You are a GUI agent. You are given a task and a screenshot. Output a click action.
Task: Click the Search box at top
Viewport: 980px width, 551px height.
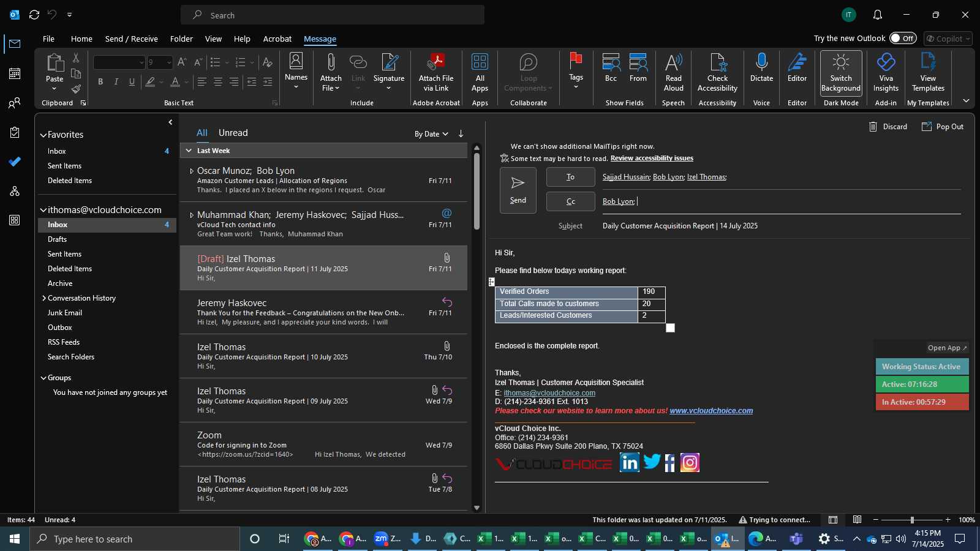[333, 15]
